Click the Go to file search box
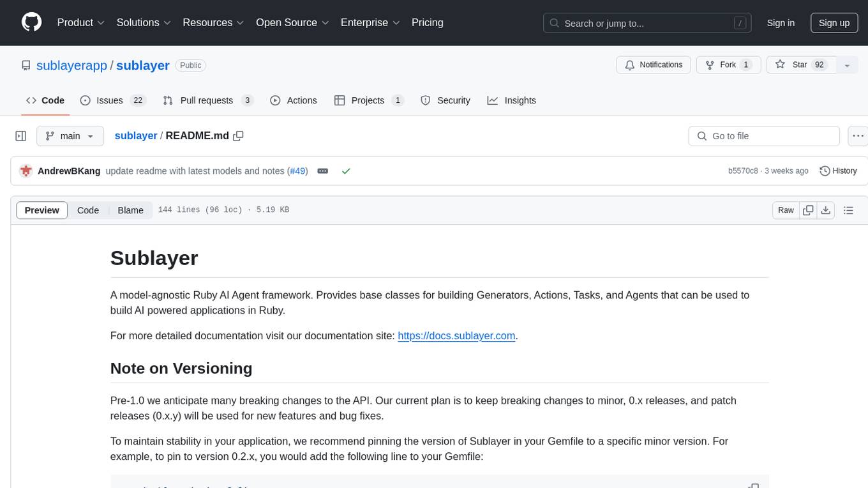The width and height of the screenshot is (868, 488). [x=764, y=136]
